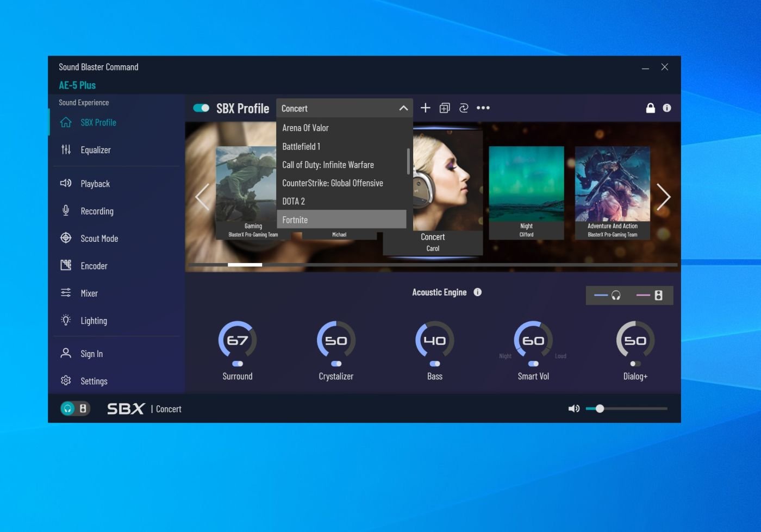Click the profile dropdown list scrollbar
This screenshot has height=532, width=761.
(408, 161)
